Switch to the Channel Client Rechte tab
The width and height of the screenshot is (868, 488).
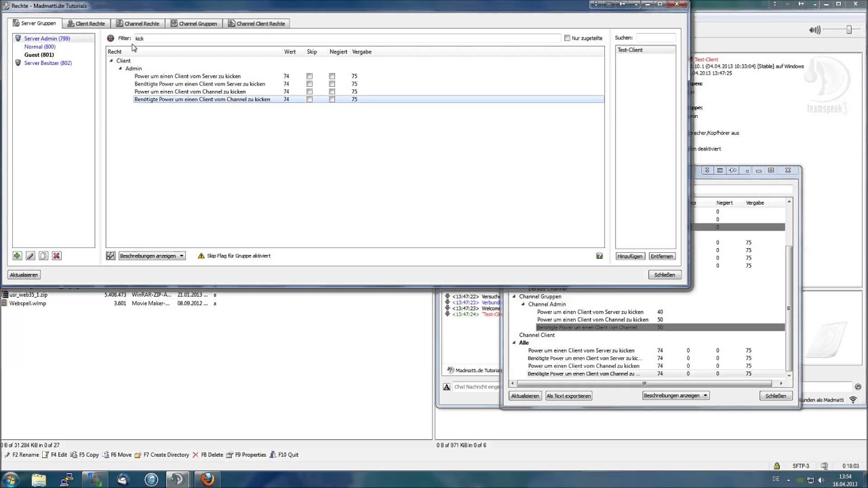[x=256, y=24]
